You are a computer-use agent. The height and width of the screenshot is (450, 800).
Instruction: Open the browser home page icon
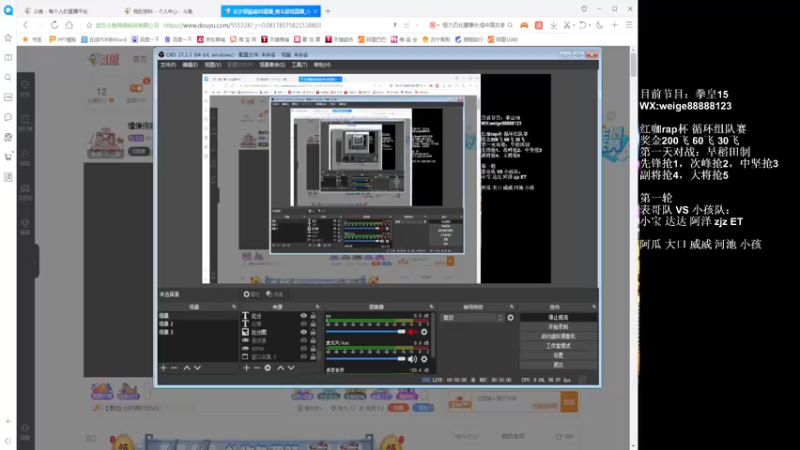69,25
